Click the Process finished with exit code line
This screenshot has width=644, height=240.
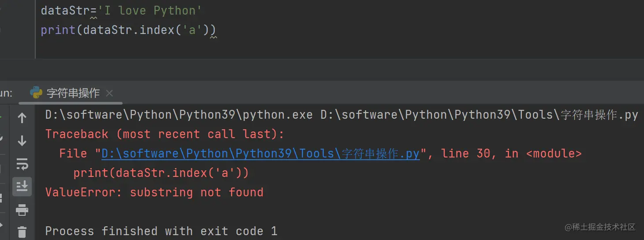[x=161, y=231]
